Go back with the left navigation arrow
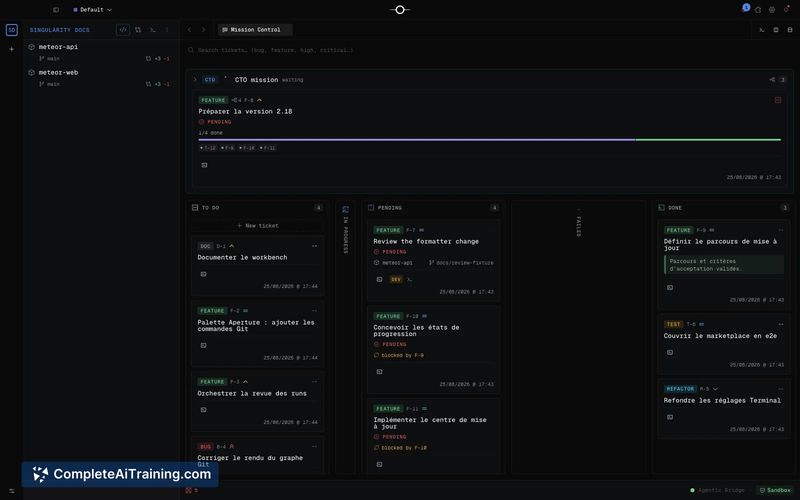Image resolution: width=800 pixels, height=500 pixels. click(x=189, y=30)
